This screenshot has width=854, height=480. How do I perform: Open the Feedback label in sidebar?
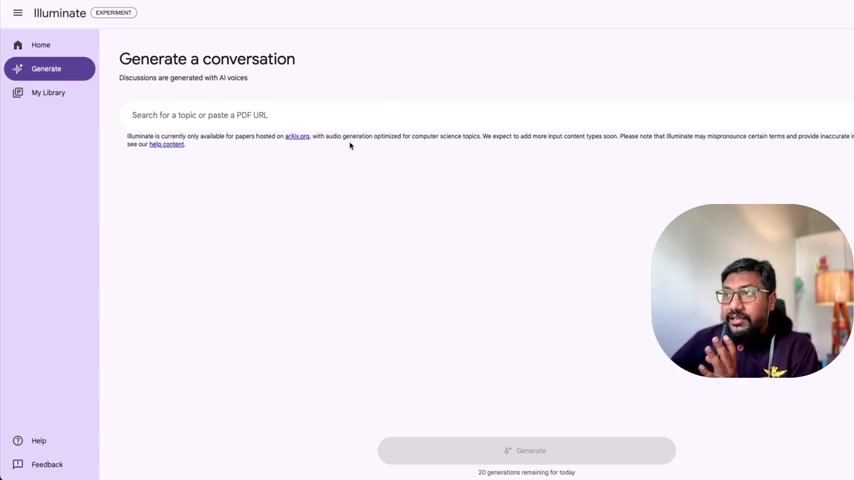[47, 465]
